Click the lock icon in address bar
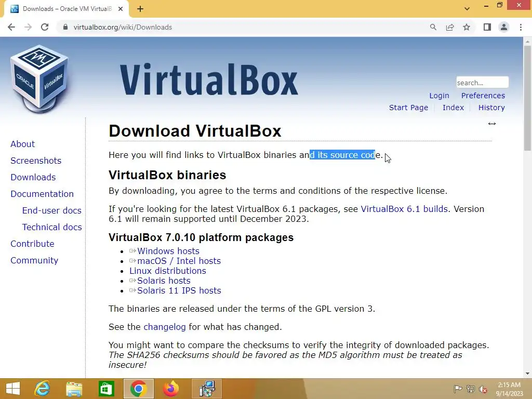Viewport: 532px width, 399px height. [65, 27]
